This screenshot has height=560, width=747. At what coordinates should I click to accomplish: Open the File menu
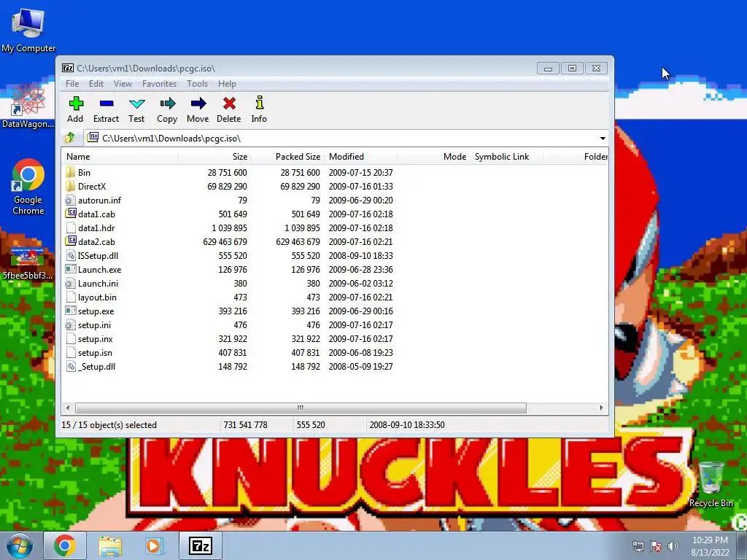tap(72, 84)
